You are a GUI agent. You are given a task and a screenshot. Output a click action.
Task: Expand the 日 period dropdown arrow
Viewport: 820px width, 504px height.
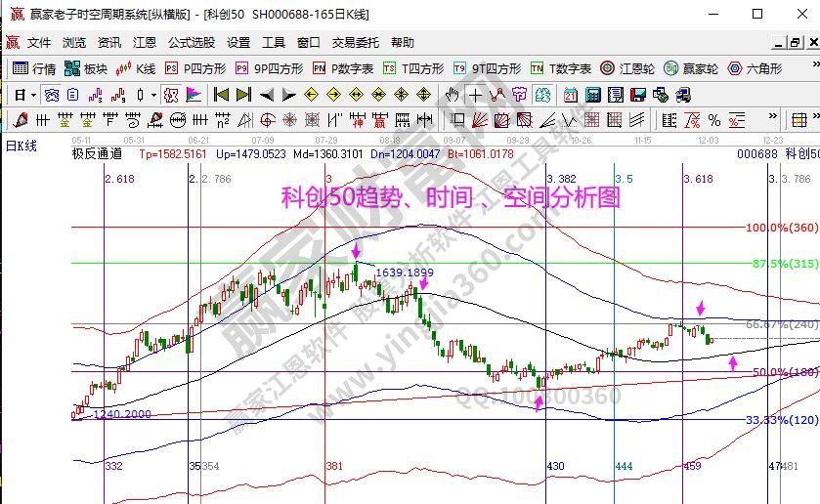point(33,95)
